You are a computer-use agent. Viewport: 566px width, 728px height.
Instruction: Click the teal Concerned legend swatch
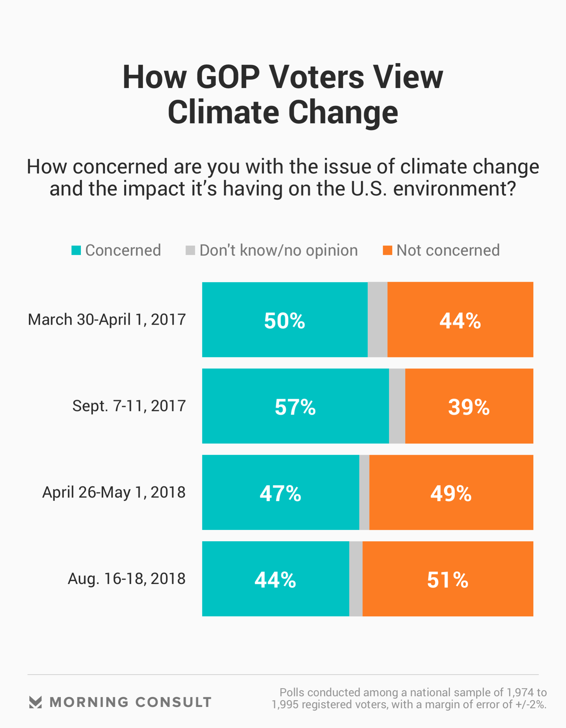tap(76, 250)
